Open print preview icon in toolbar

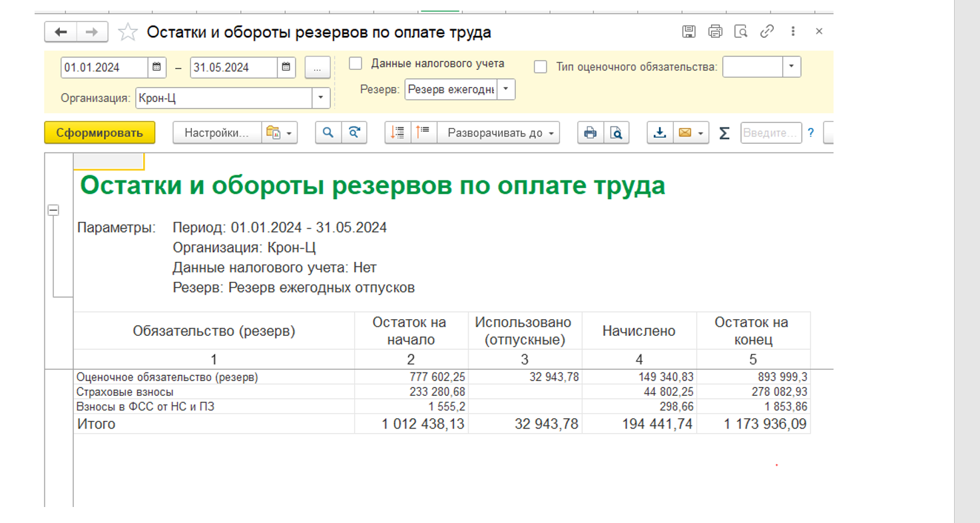pyautogui.click(x=616, y=133)
